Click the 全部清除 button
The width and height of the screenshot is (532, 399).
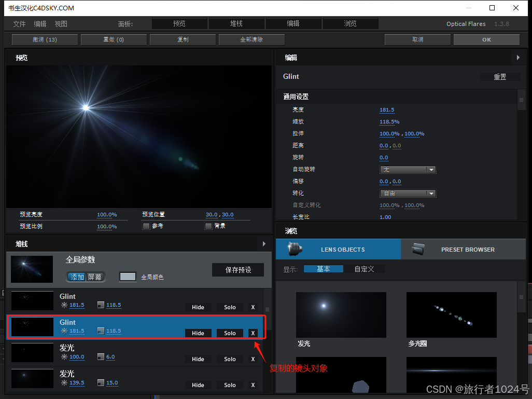tap(252, 40)
